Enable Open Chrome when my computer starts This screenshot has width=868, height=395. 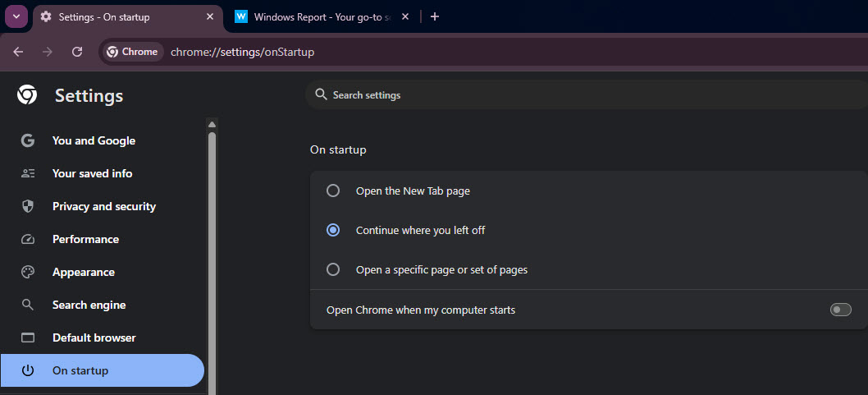coord(840,310)
